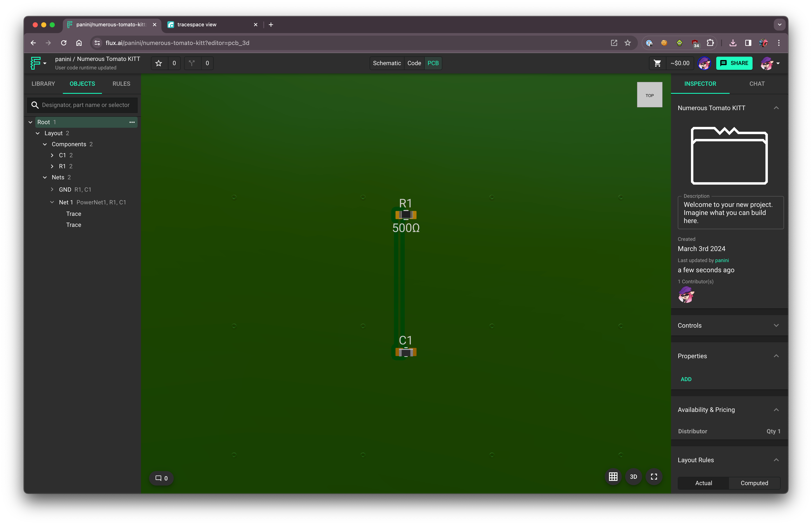Expand the R1 tree item
812x525 pixels.
pyautogui.click(x=52, y=166)
